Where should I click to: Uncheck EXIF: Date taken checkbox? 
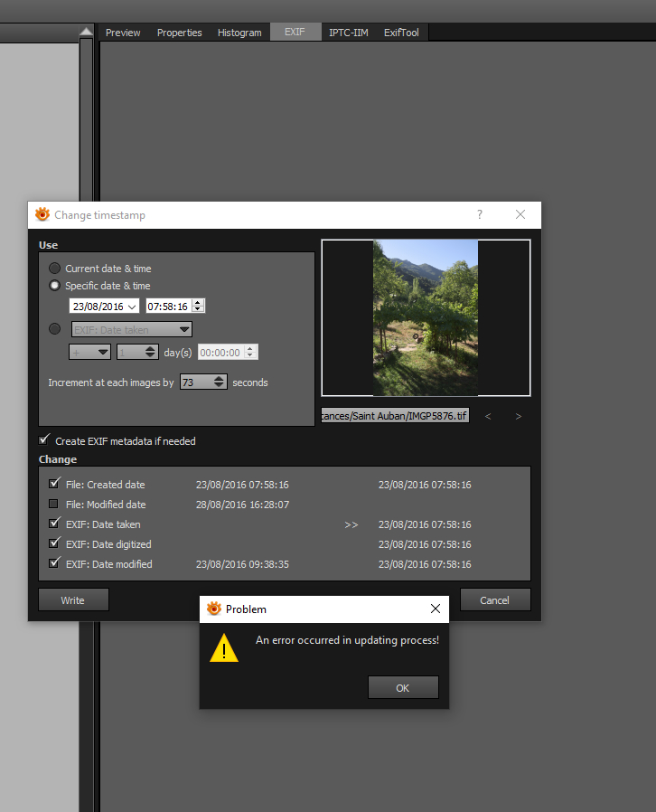[54, 524]
